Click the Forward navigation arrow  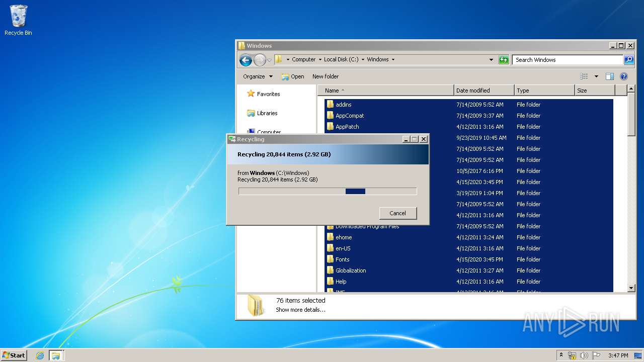[260, 60]
